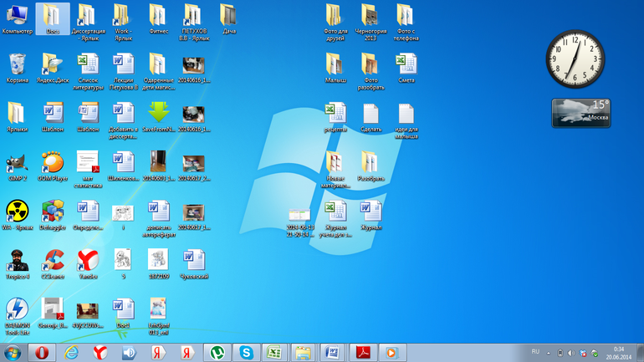Launch DAEMON Tools Lite shortcut
The width and height of the screenshot is (644, 362).
[17, 310]
